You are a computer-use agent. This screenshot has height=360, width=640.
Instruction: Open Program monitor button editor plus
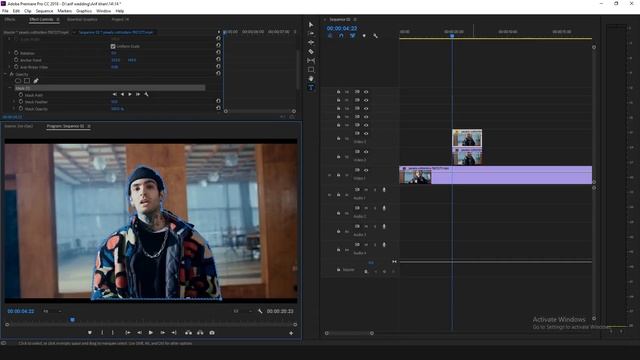(x=291, y=333)
